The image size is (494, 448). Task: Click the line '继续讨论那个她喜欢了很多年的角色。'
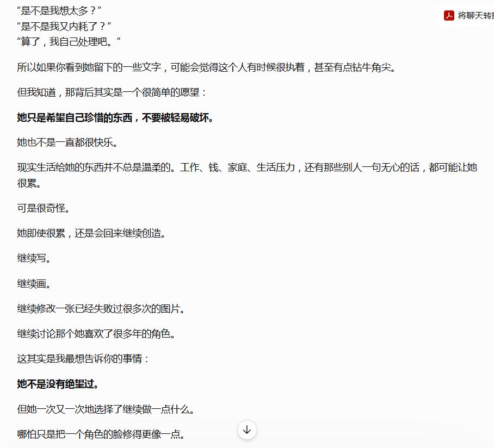tap(96, 334)
